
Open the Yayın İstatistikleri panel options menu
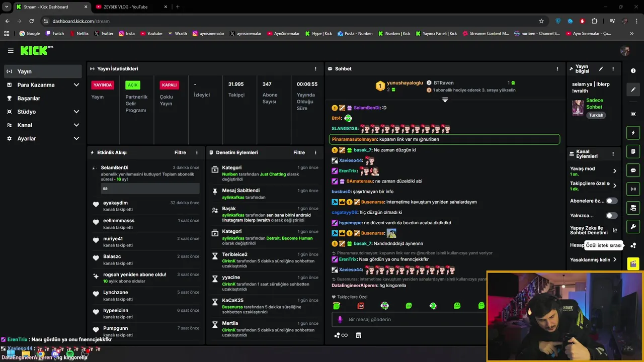315,68
